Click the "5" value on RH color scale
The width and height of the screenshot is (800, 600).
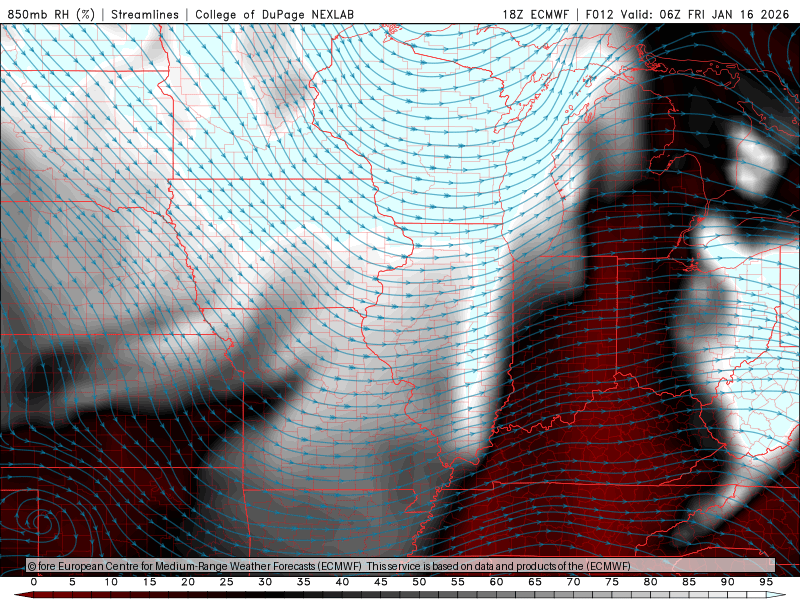[x=72, y=582]
